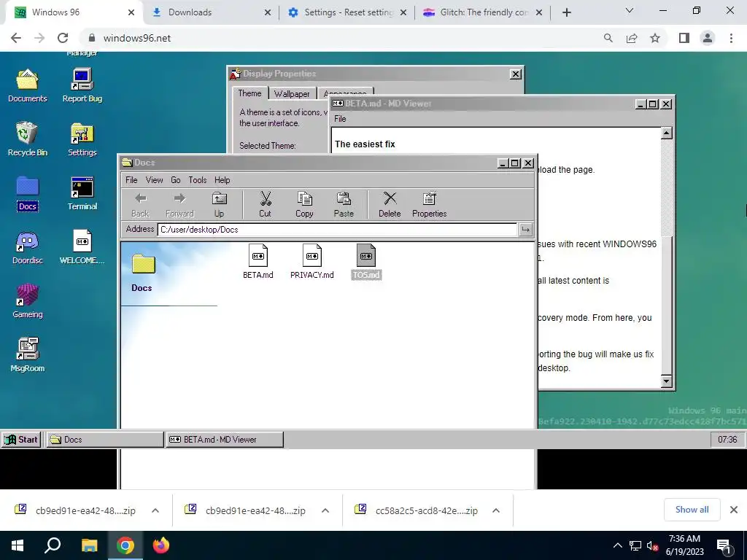Open Firefox from the Windows taskbar

pyautogui.click(x=161, y=545)
